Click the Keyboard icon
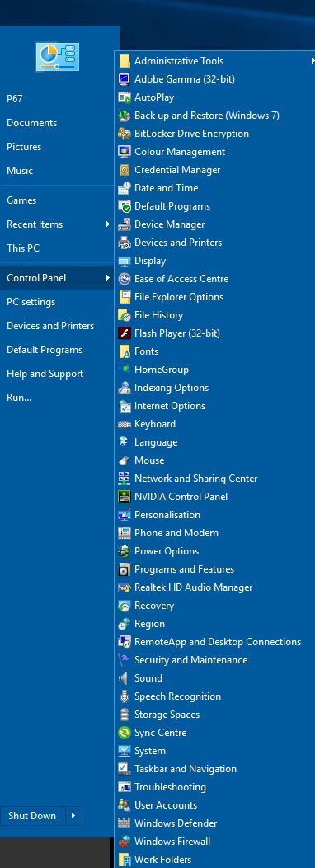The image size is (315, 868). pyautogui.click(x=125, y=424)
